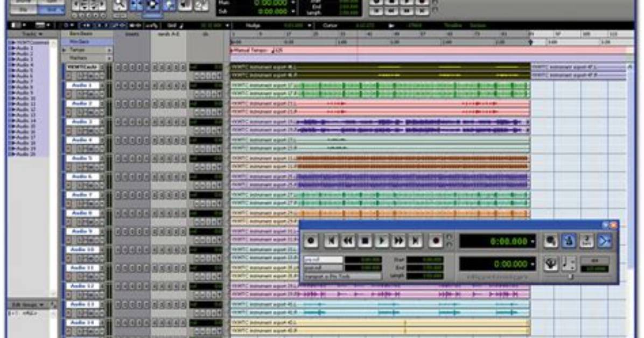Click the inserts column header
Image resolution: width=644 pixels, height=338 pixels.
[x=132, y=34]
